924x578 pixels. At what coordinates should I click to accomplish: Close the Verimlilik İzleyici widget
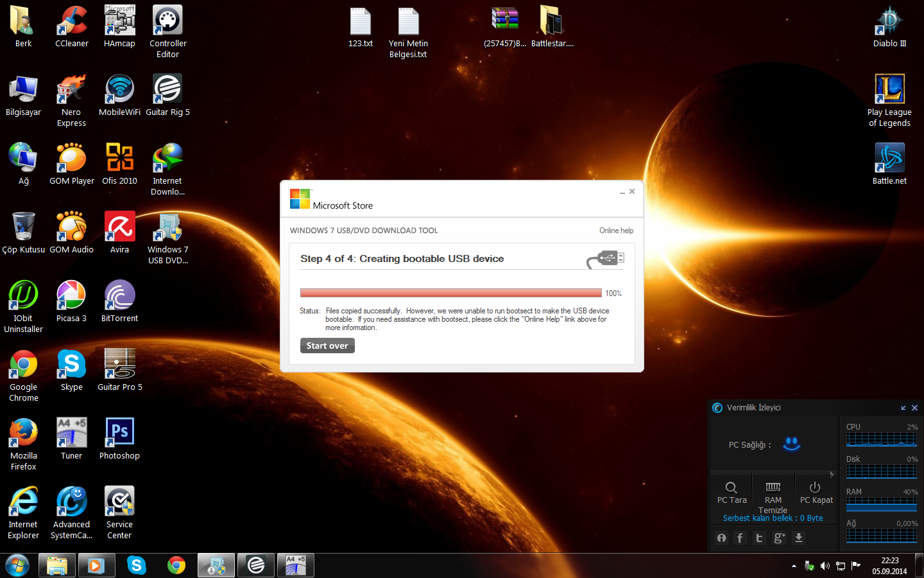pos(915,408)
